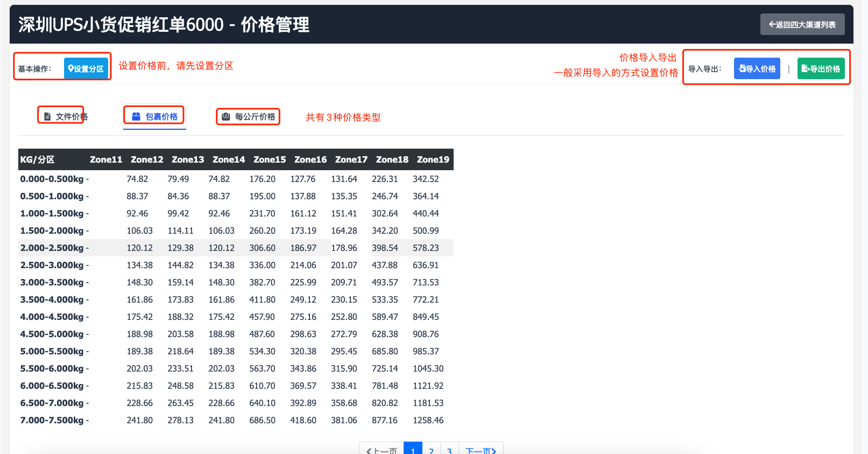Select the 4.500-5.000kg row label
Viewport: 868px width, 454px height.
[52, 334]
